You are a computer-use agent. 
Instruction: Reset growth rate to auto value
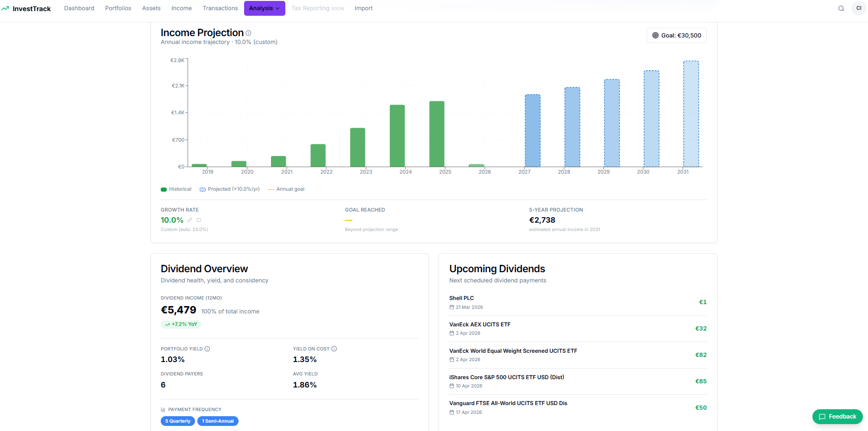click(x=199, y=220)
